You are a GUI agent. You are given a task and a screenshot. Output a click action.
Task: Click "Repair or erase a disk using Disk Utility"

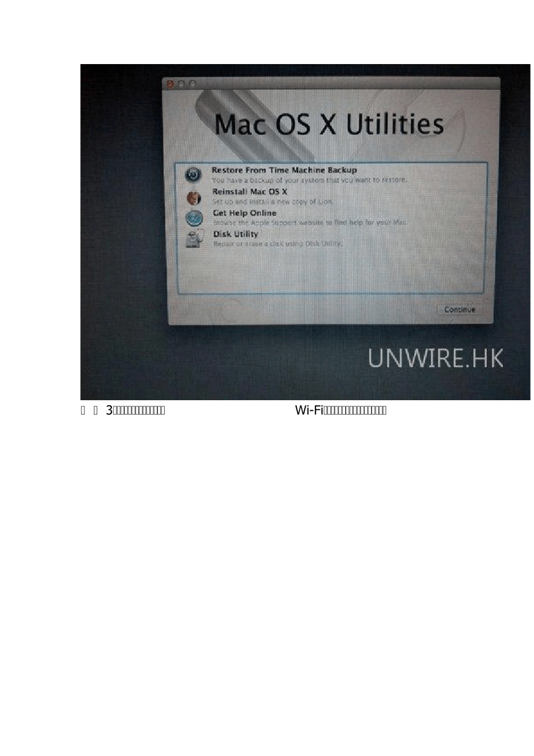pyautogui.click(x=278, y=244)
